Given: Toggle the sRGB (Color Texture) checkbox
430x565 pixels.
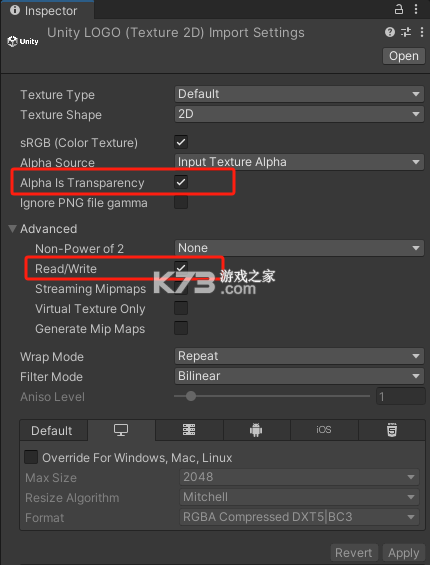Looking at the screenshot, I should click(181, 142).
